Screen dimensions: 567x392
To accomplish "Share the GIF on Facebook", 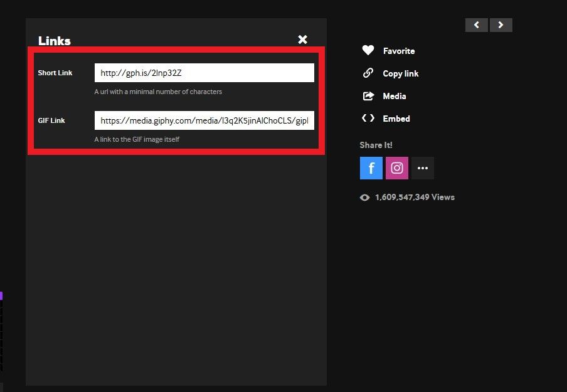I will point(371,168).
